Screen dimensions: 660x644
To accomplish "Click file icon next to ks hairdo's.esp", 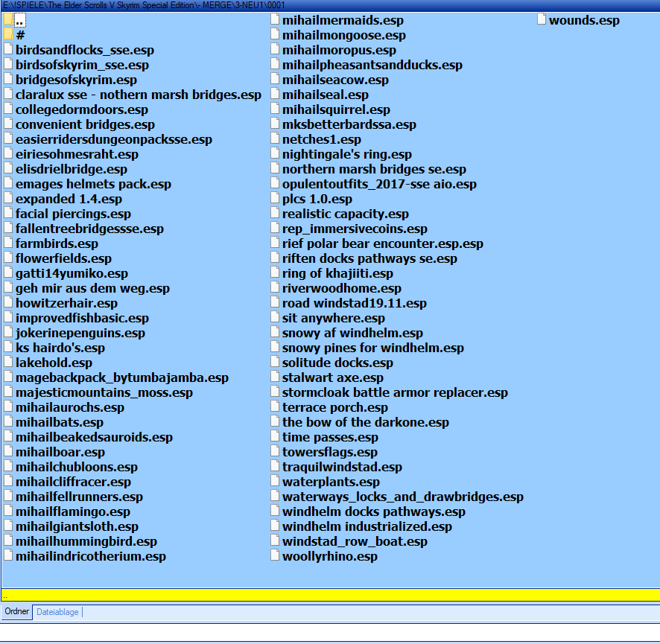I will (x=8, y=347).
